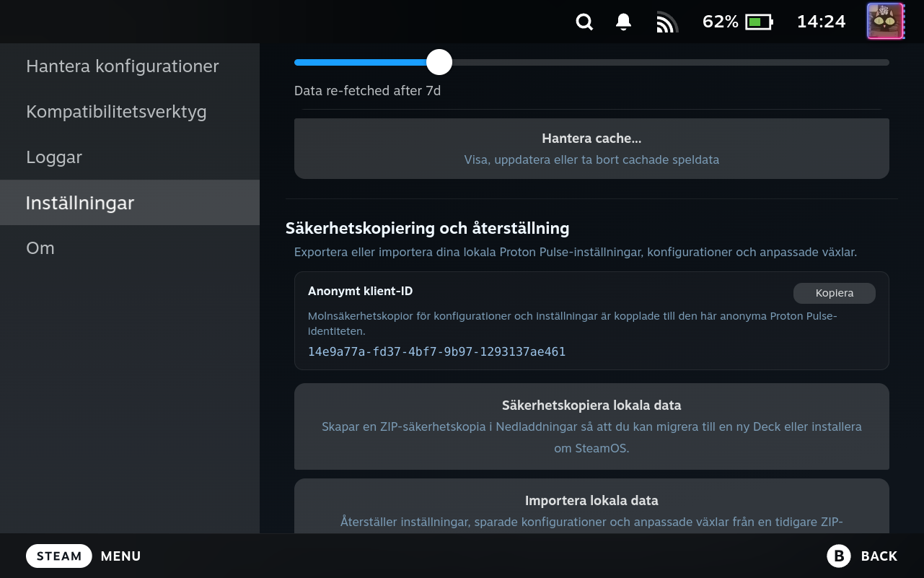
Task: Start Säkerhetskopiera lokala data backup
Action: tap(591, 426)
